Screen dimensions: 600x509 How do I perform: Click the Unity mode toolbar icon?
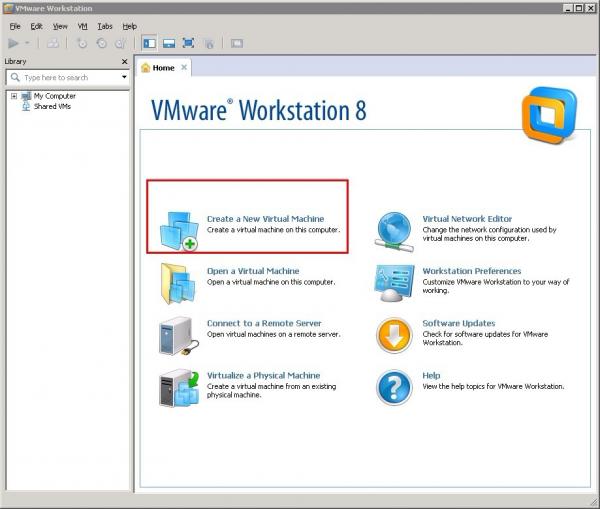pos(209,44)
